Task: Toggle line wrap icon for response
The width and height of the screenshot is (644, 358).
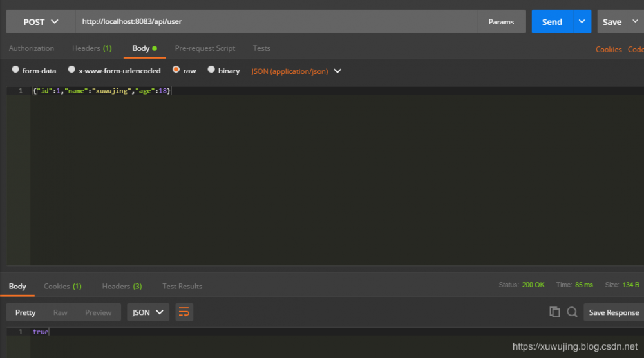Action: point(184,312)
